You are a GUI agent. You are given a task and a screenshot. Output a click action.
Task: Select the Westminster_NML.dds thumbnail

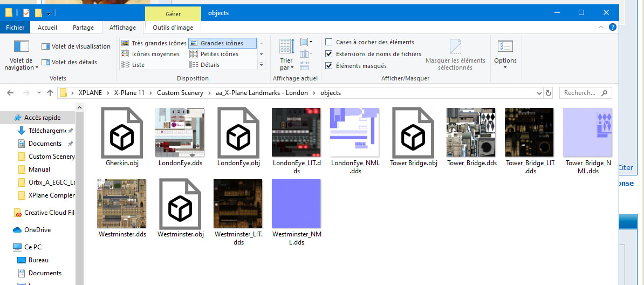tap(296, 204)
